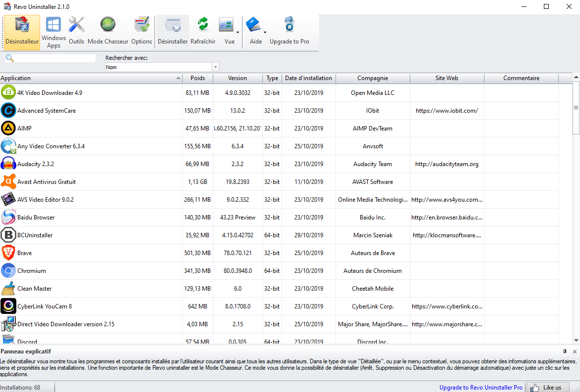Select the Audacity headphones icon
Image resolution: width=580 pixels, height=392 pixels.
click(x=8, y=164)
